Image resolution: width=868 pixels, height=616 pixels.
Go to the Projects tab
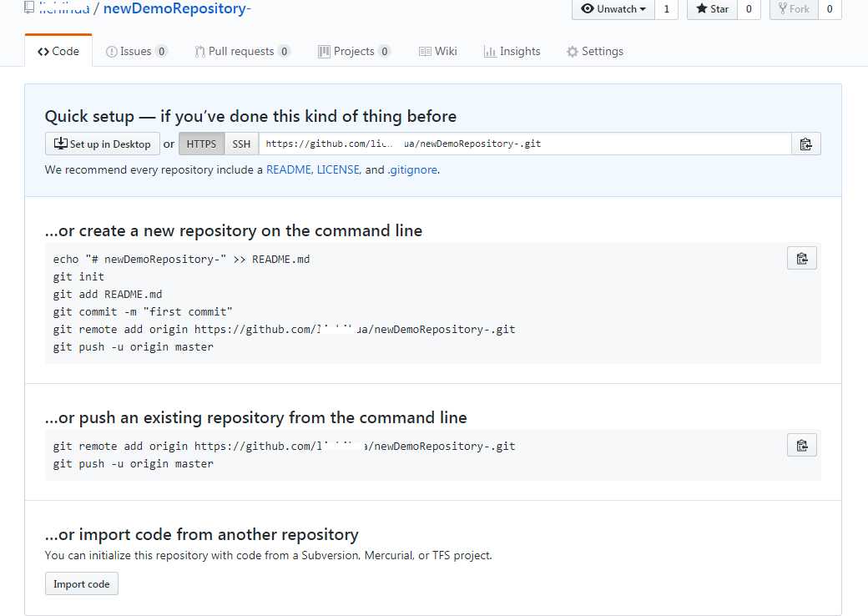point(354,51)
